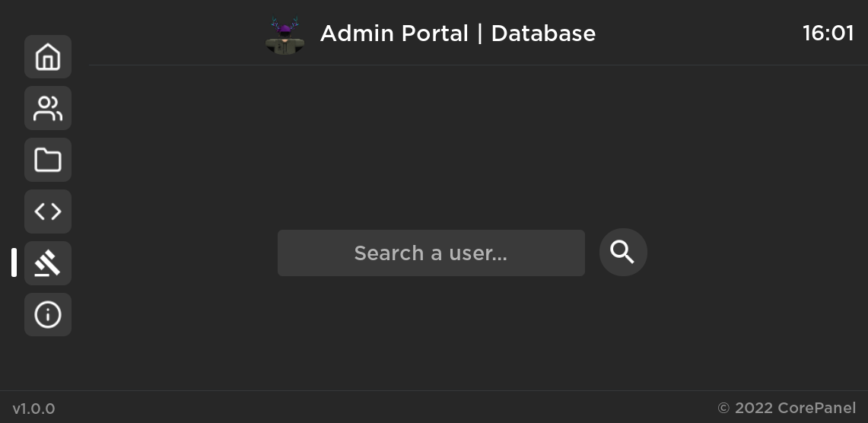This screenshot has width=868, height=423.
Task: Focus the Search a user field
Action: click(431, 253)
